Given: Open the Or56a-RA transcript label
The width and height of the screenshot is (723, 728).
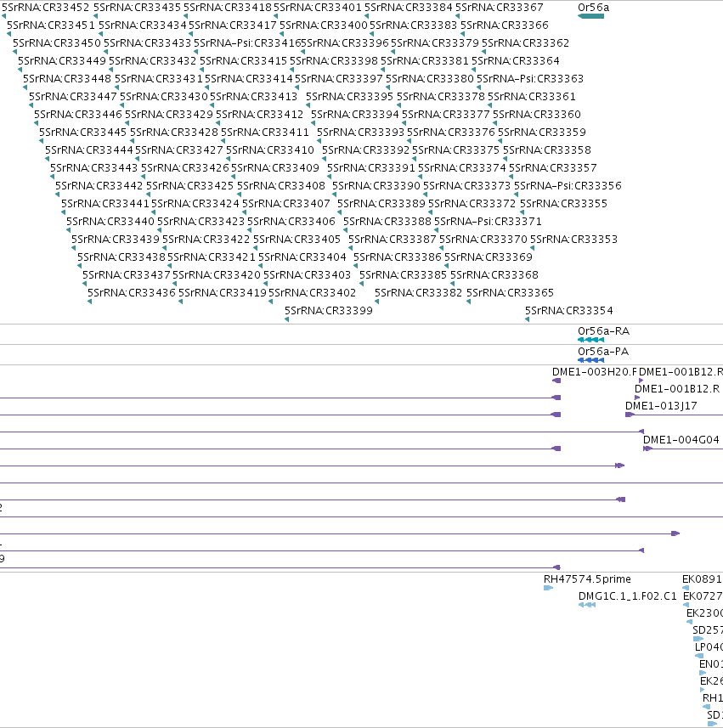Looking at the screenshot, I should tap(604, 331).
